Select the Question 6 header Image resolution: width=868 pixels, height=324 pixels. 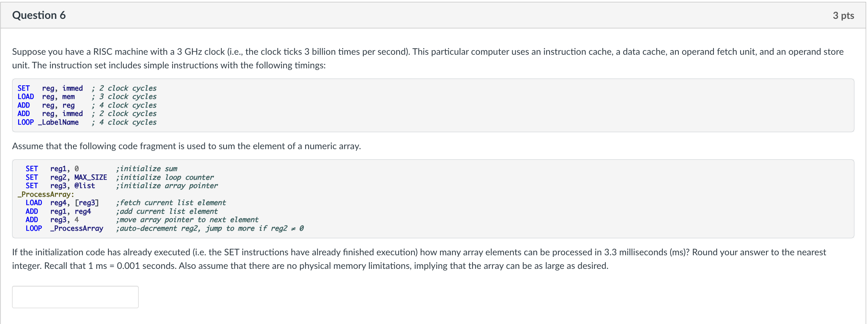(39, 15)
